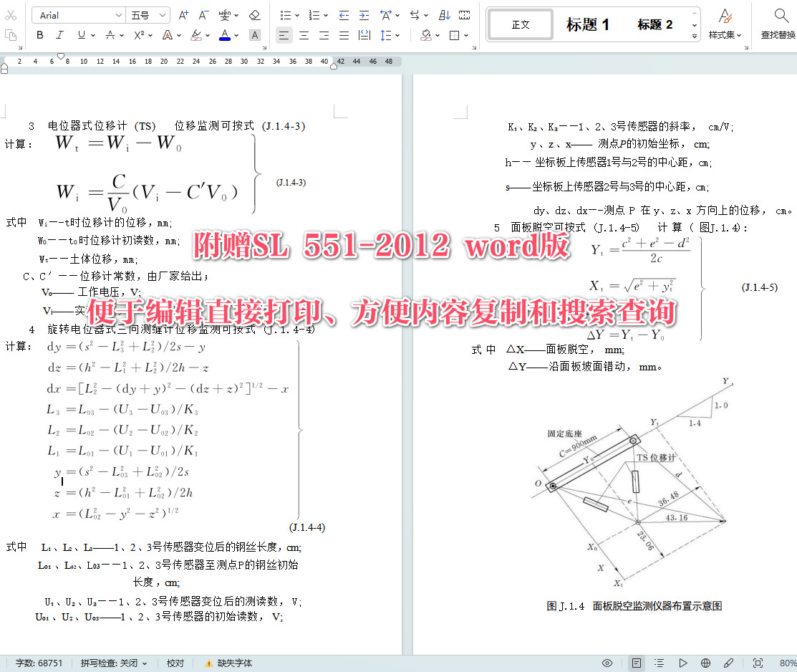Clear formatting with the eraser icon
This screenshot has width=797, height=672.
pos(255,14)
